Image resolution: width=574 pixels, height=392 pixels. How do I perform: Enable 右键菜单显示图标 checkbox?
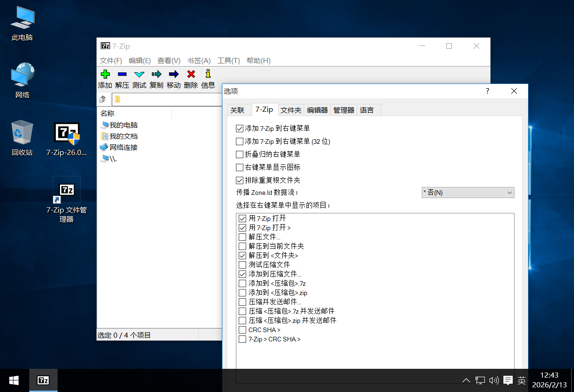[240, 167]
